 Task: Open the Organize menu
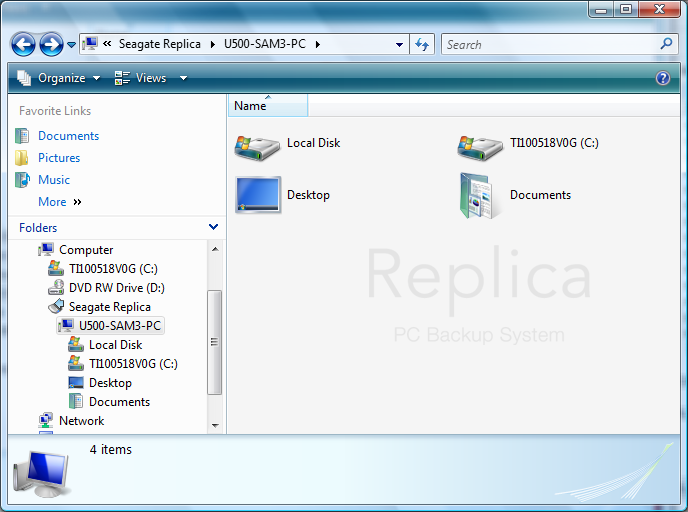click(59, 78)
